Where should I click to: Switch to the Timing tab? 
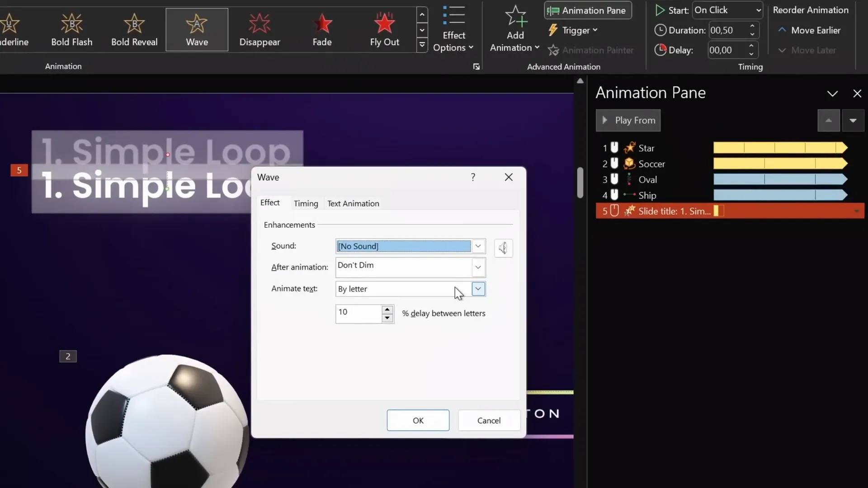(x=306, y=203)
